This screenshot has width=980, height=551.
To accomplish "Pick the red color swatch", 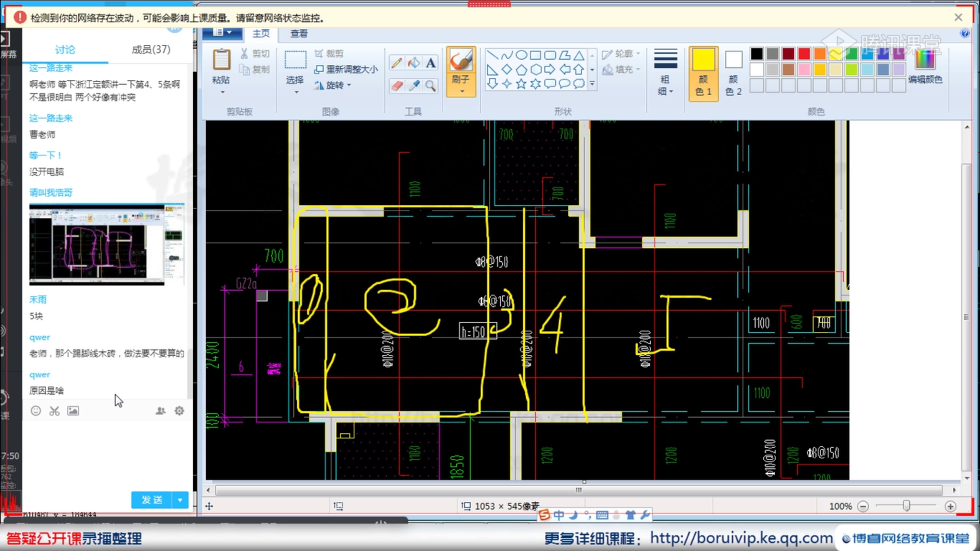I will click(x=804, y=54).
